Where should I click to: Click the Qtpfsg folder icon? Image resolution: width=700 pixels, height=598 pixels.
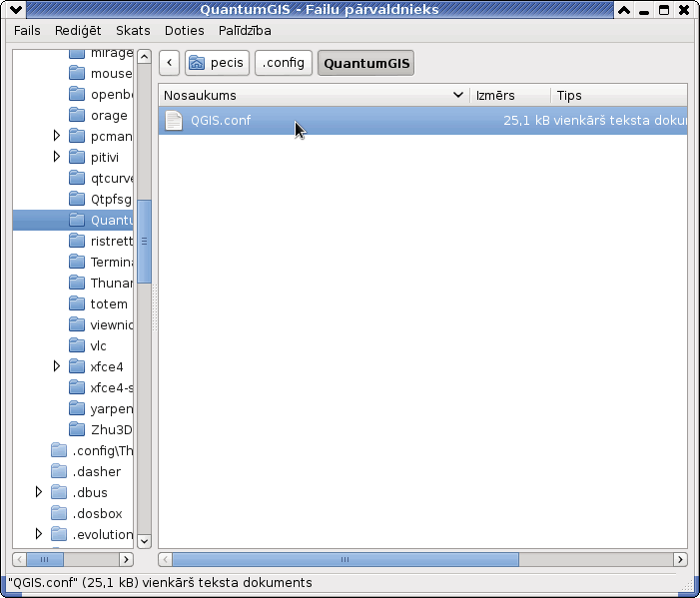coord(77,199)
